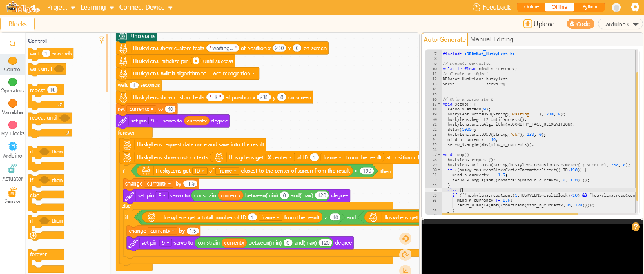Open the ID dropdown in the if condition

click(199, 171)
